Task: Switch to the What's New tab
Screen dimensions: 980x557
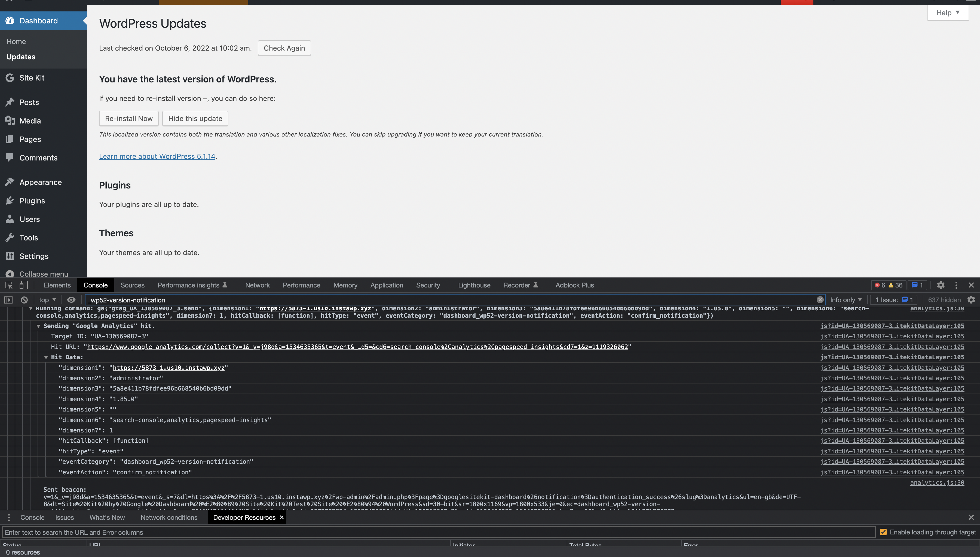Action: (107, 517)
